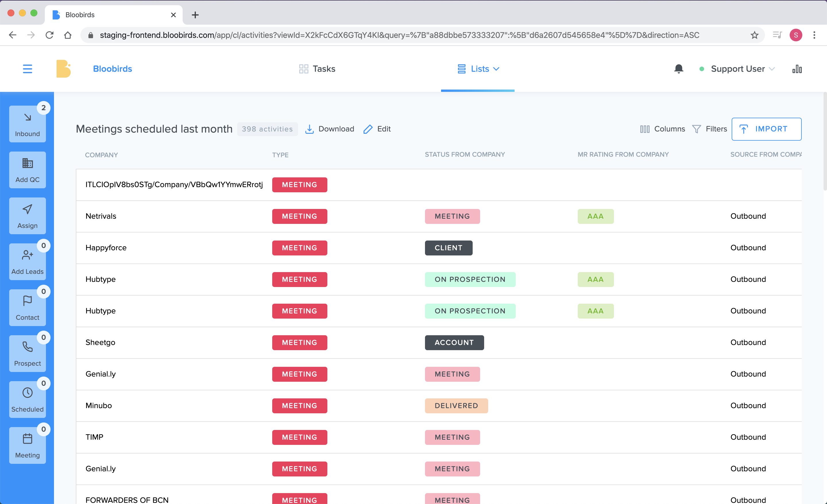This screenshot has width=827, height=504.
Task: Open the Minubo company row
Action: click(x=439, y=406)
